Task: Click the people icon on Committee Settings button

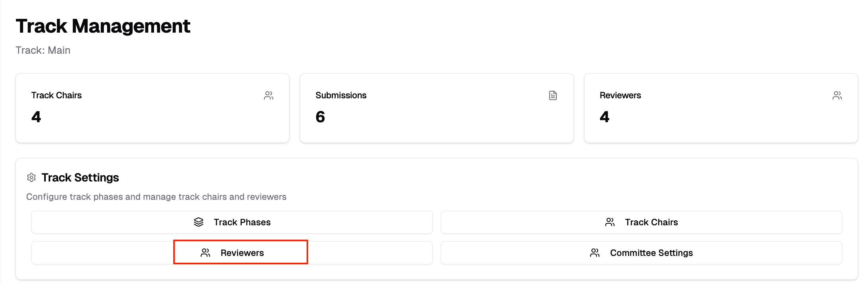Action: (x=595, y=253)
